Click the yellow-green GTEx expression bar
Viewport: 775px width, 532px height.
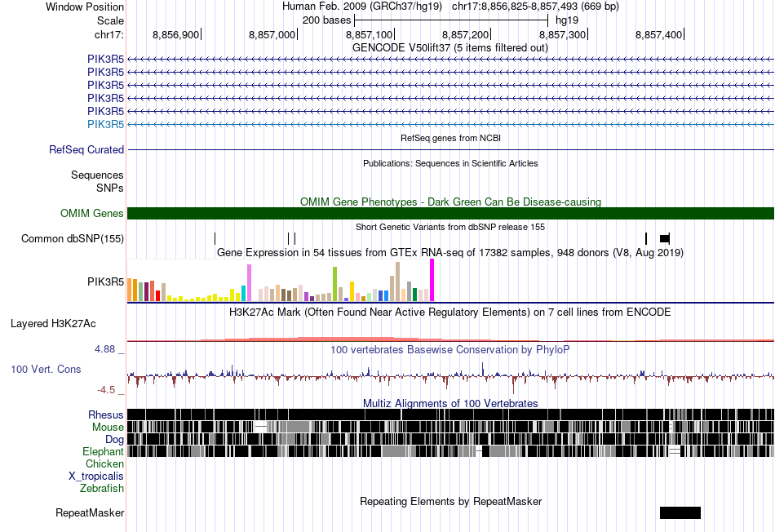click(334, 284)
